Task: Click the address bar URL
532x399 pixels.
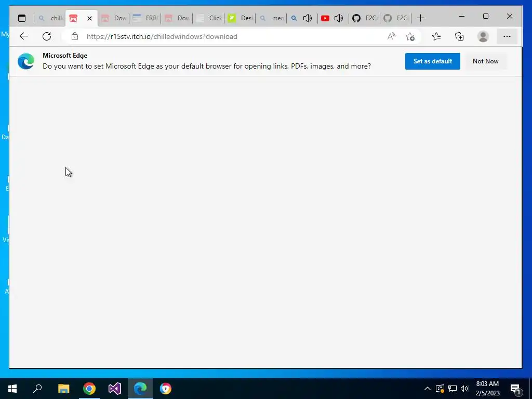Action: coord(162,37)
